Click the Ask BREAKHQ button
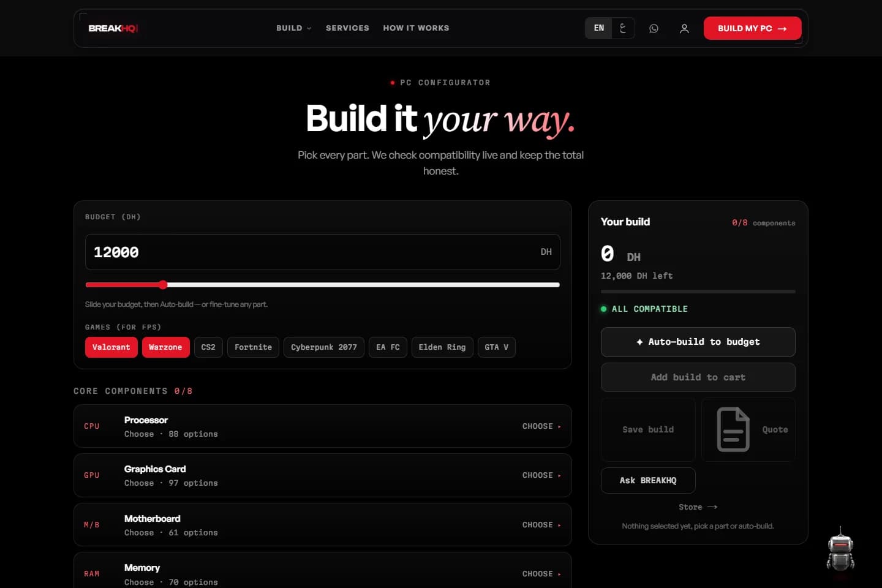Viewport: 882px width, 588px height. (x=648, y=480)
